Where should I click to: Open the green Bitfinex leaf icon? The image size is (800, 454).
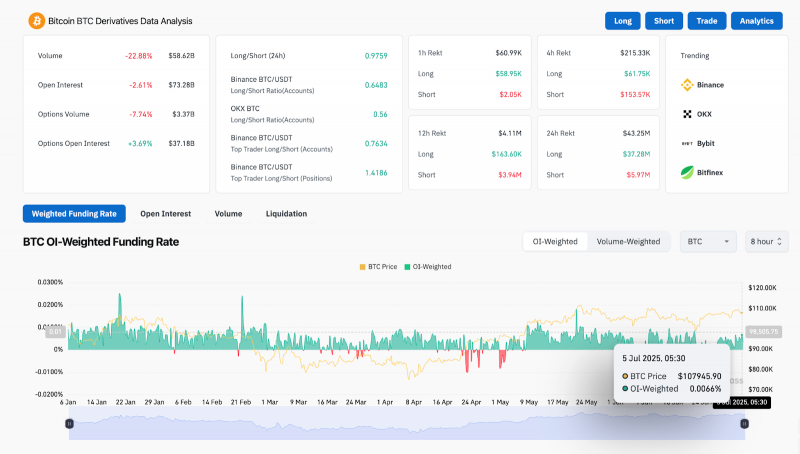tap(687, 172)
